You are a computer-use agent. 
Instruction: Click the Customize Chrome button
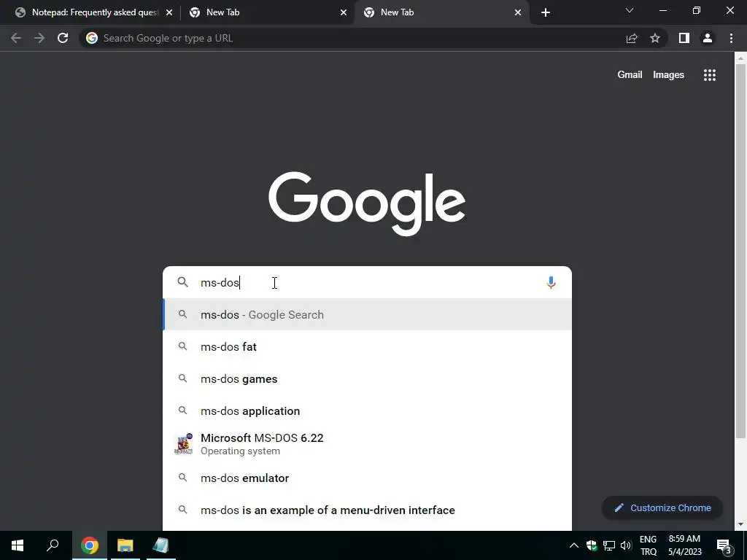pyautogui.click(x=662, y=508)
